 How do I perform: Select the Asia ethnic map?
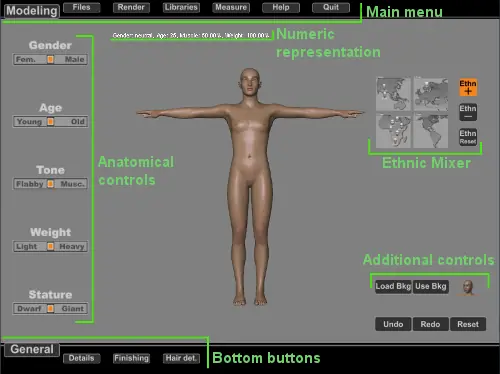pyautogui.click(x=393, y=94)
